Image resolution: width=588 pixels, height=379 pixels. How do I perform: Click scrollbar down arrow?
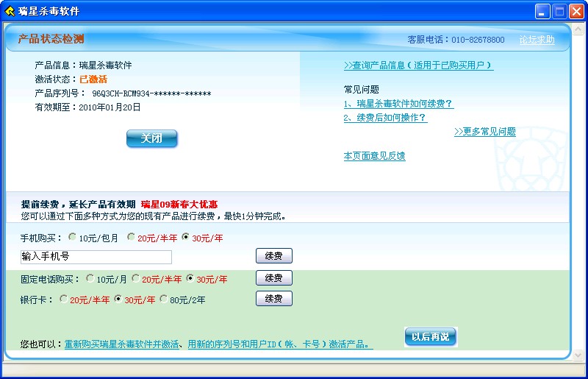click(578, 355)
